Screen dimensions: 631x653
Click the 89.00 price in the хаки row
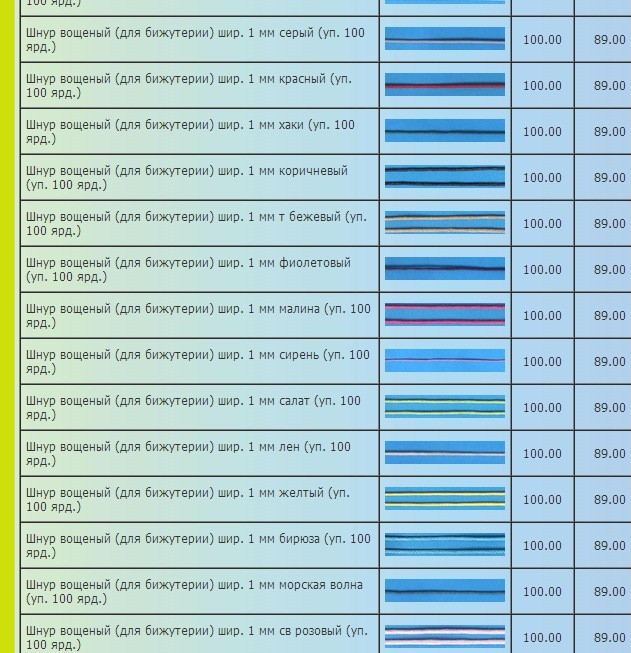(x=609, y=132)
